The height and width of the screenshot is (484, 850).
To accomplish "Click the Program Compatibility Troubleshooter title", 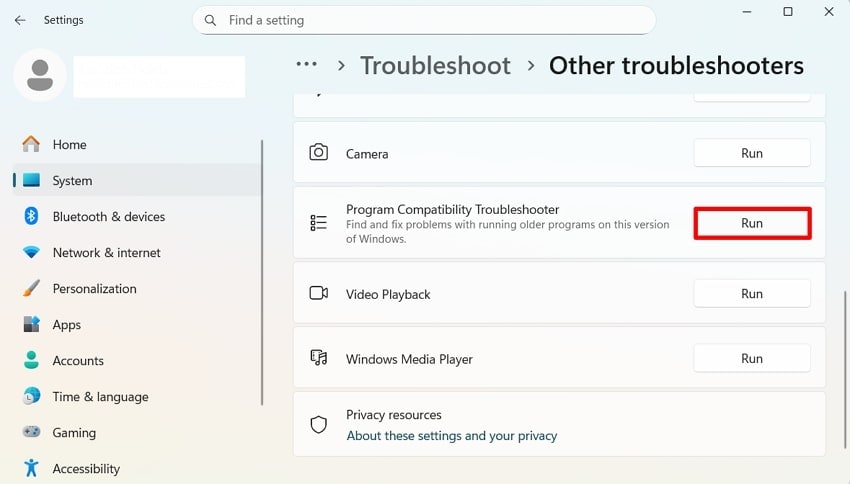I will point(452,209).
